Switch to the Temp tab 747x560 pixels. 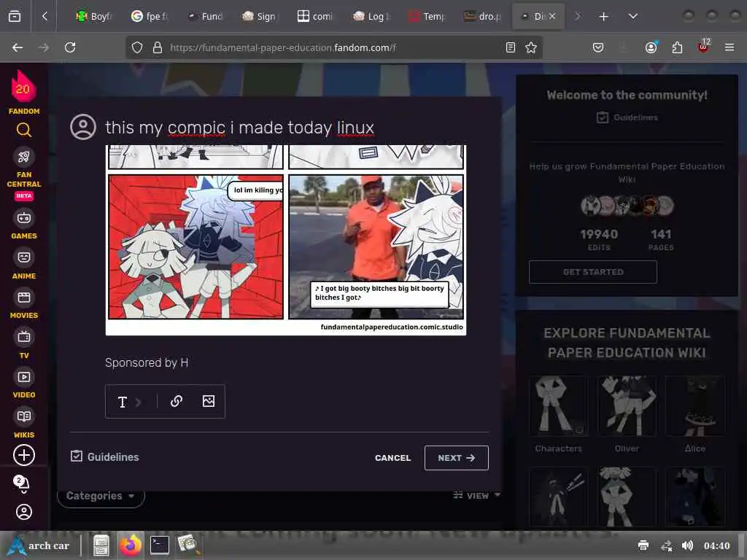pyautogui.click(x=426, y=17)
